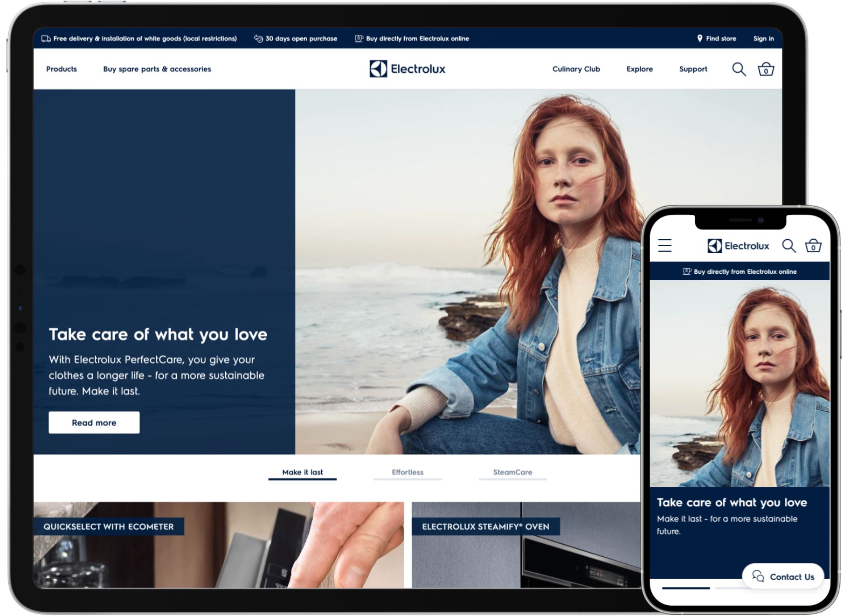
Task: Open Culinary Club from the navigation
Action: point(575,69)
